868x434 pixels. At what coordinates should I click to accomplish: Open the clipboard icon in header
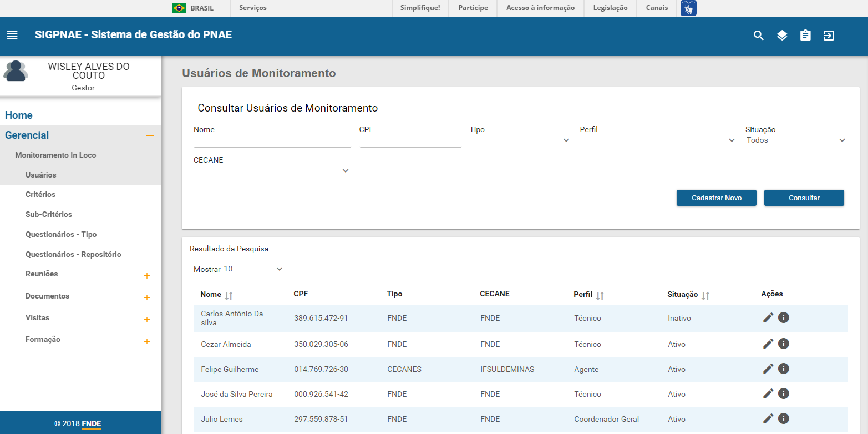(x=805, y=36)
